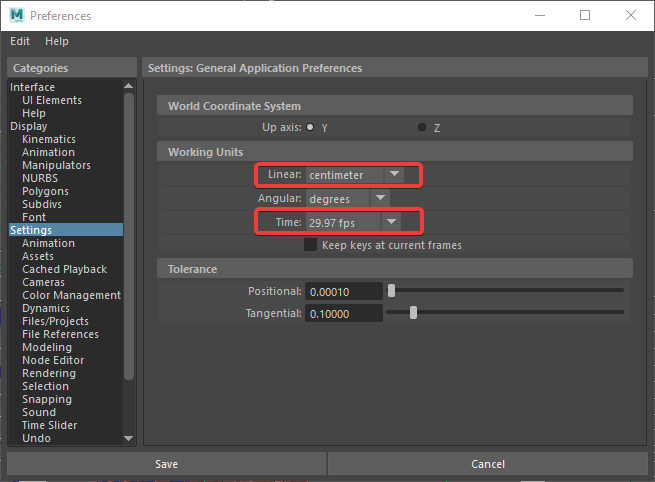This screenshot has height=482, width=655.
Task: Click the categories list scroll up arrow
Action: (129, 86)
